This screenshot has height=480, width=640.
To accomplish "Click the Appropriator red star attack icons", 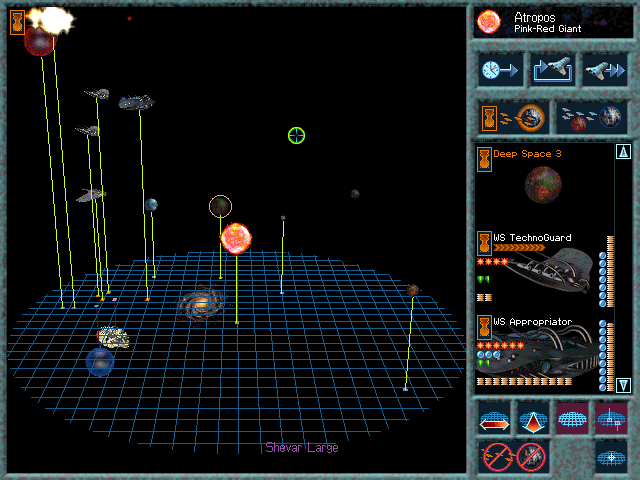I will click(500, 346).
